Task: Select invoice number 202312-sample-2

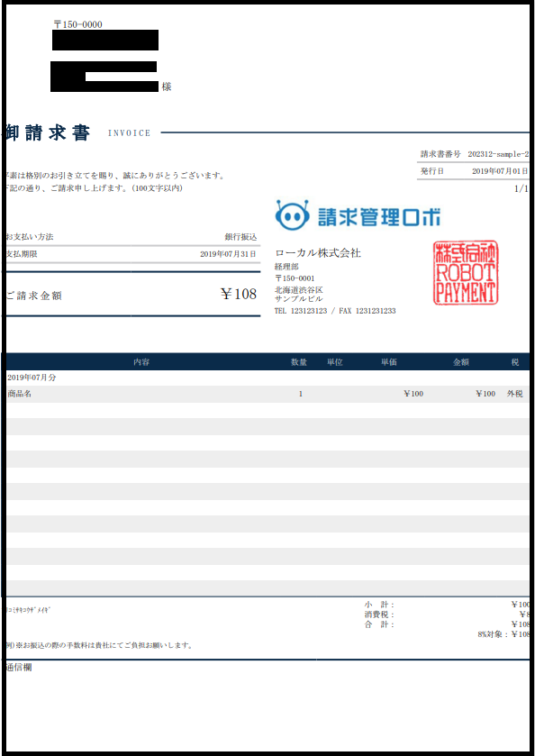Action: [x=498, y=154]
